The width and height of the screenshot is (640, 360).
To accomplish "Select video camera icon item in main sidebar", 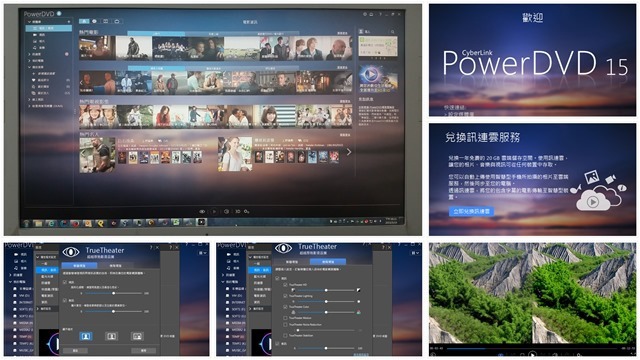I will tap(35, 35).
